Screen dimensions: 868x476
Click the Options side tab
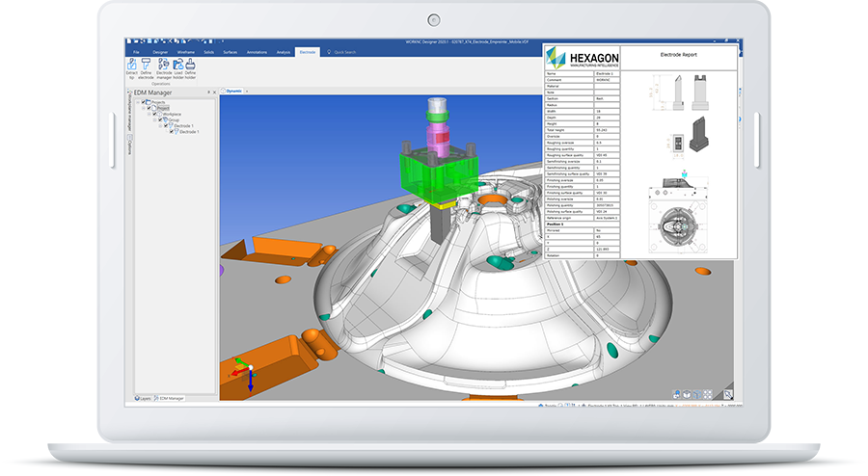pyautogui.click(x=129, y=145)
